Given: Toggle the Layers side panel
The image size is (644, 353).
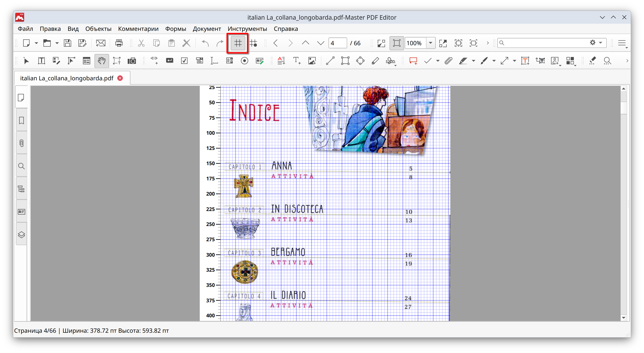Looking at the screenshot, I should tap(21, 235).
